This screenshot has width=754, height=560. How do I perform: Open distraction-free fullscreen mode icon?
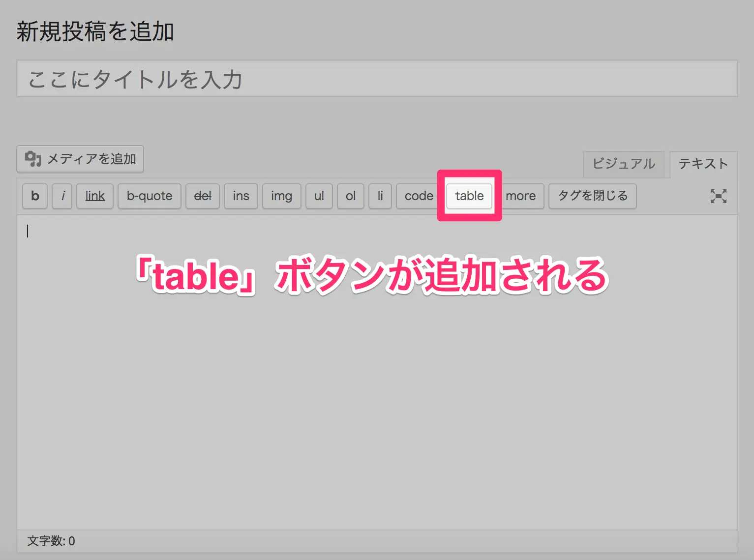(719, 196)
